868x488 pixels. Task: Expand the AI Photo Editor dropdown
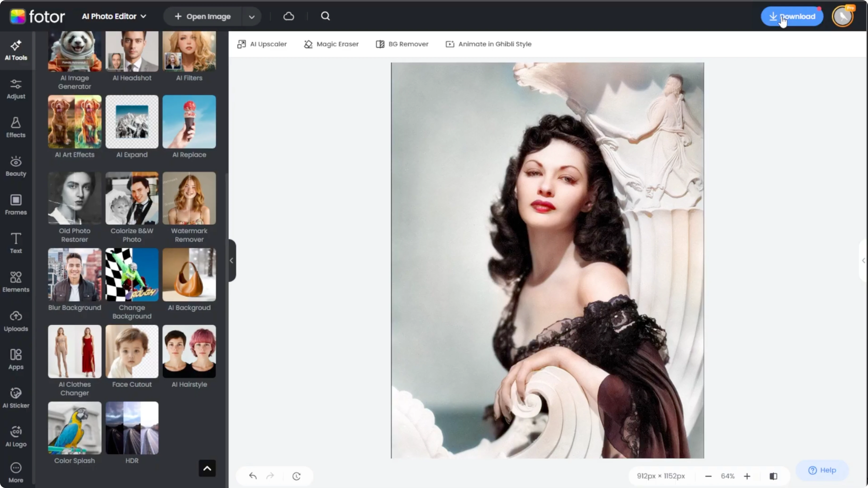tap(114, 16)
